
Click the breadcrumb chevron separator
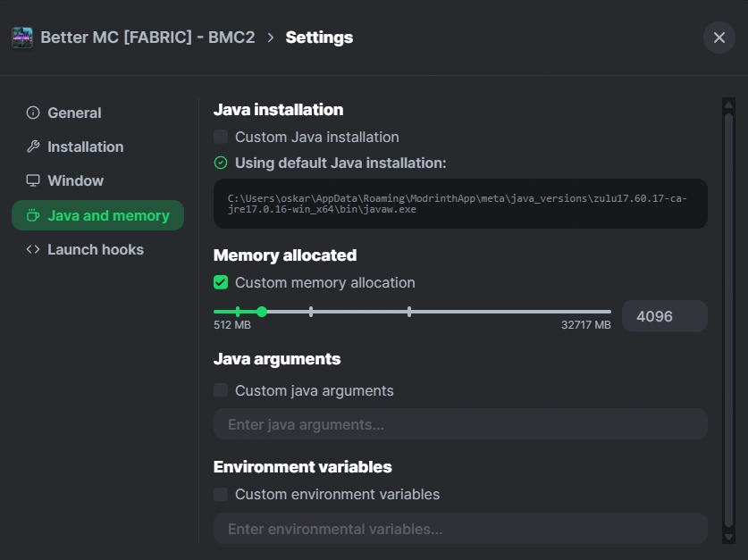(x=271, y=38)
